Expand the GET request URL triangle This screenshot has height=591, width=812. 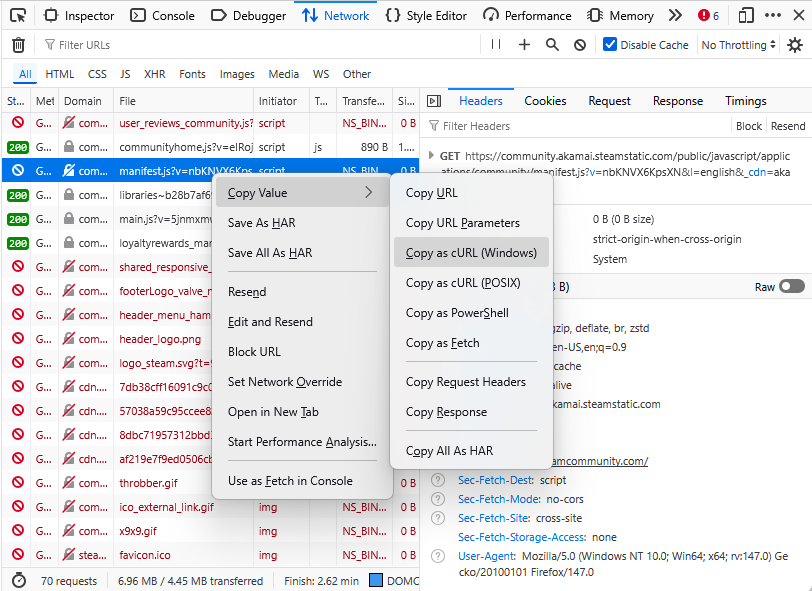point(431,155)
